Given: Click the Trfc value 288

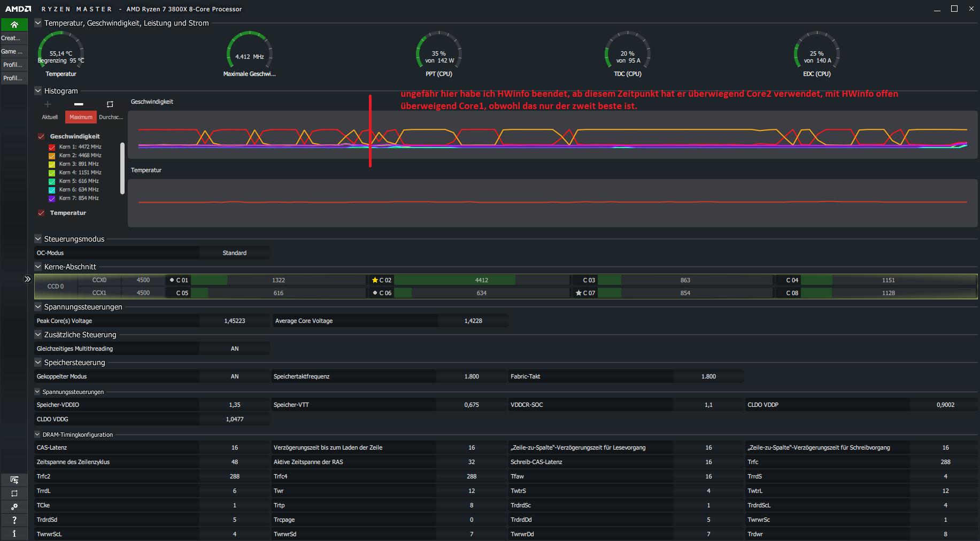Looking at the screenshot, I should pos(945,462).
